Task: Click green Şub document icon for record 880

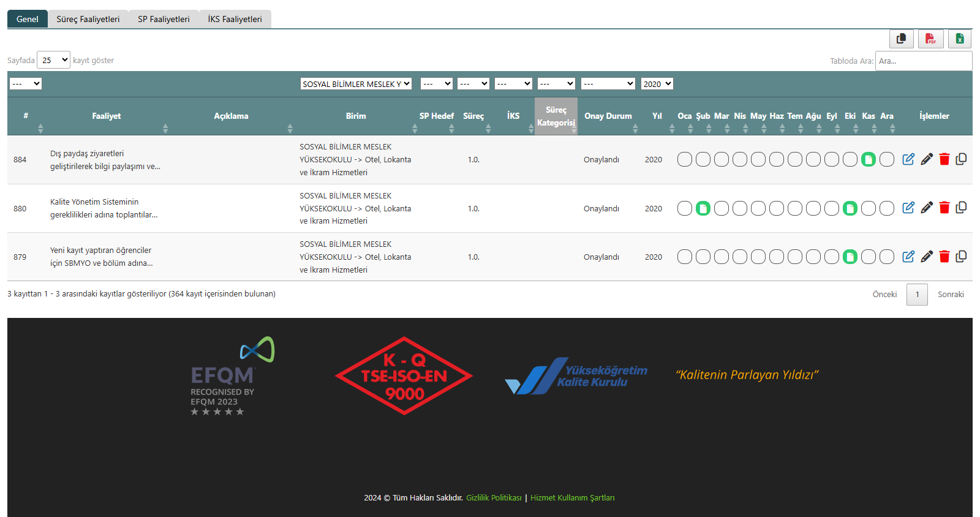Action: point(703,209)
